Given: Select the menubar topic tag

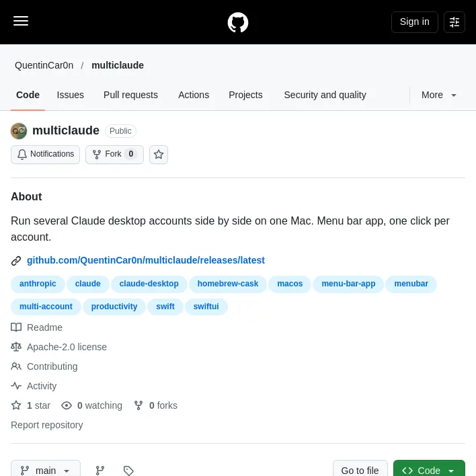Looking at the screenshot, I should click(x=411, y=284).
